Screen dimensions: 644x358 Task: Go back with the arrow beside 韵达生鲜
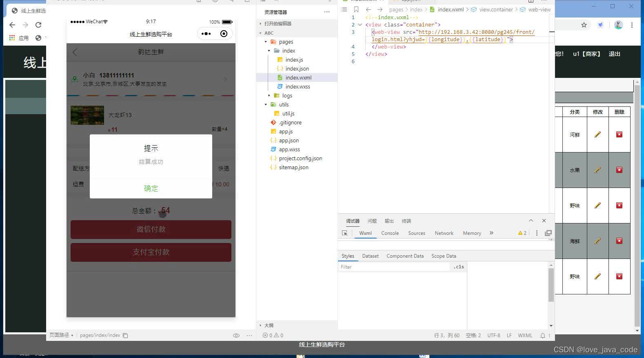(x=75, y=52)
